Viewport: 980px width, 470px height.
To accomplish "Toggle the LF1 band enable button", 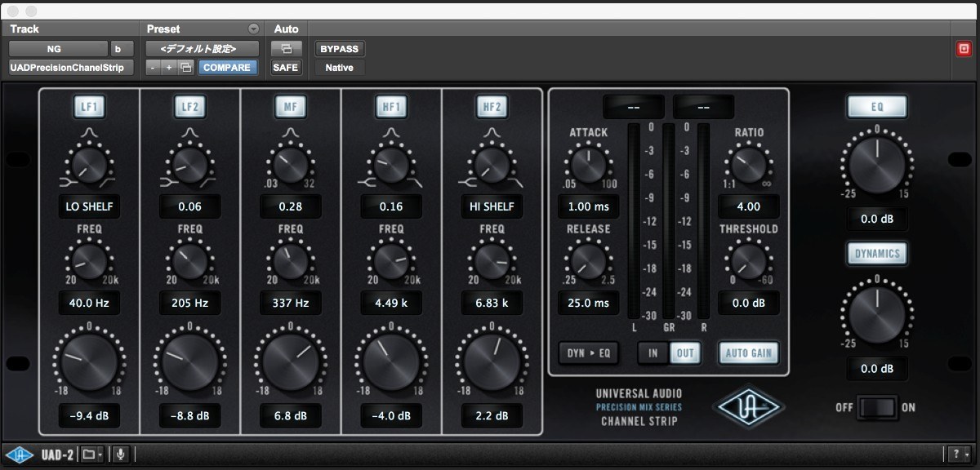I will [x=89, y=105].
